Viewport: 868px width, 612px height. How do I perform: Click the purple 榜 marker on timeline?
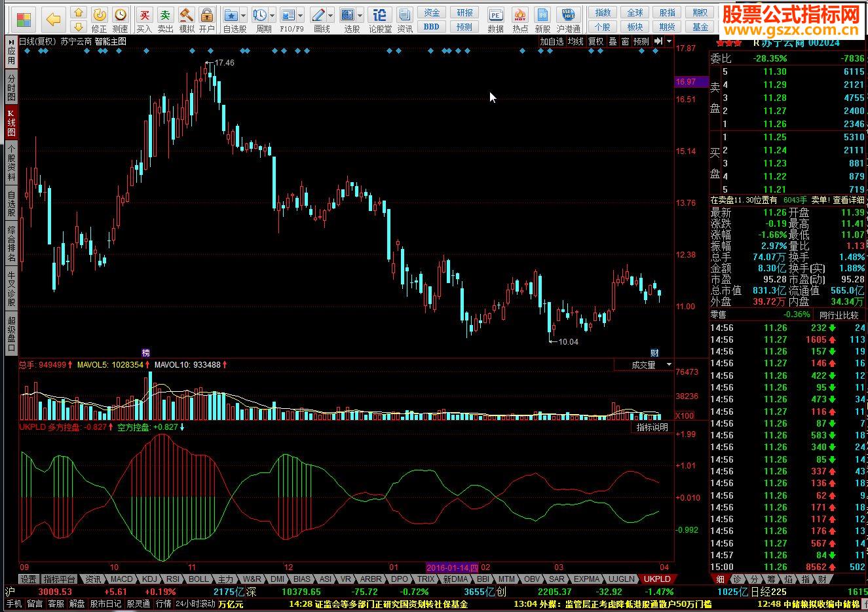(x=145, y=353)
